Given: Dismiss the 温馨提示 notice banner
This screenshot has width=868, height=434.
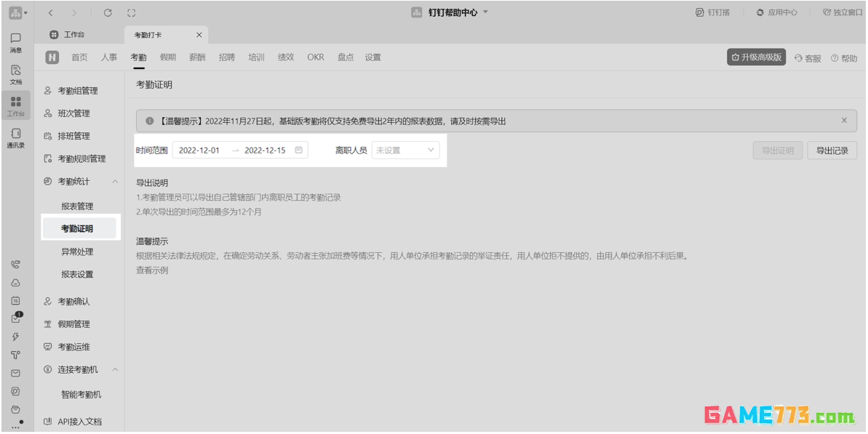Looking at the screenshot, I should [x=844, y=121].
